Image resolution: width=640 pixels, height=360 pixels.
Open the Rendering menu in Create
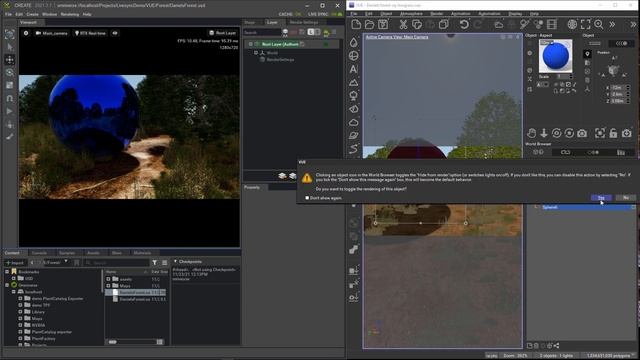[x=70, y=14]
